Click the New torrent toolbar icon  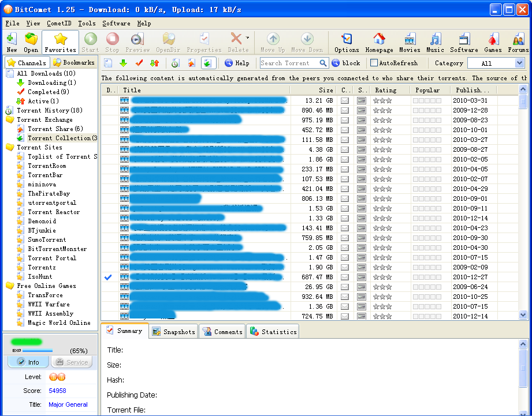[12, 43]
